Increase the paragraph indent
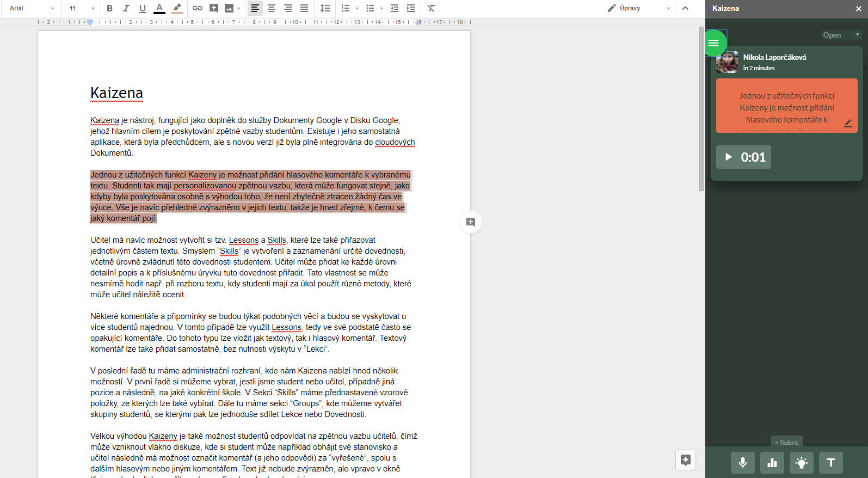Viewport: 868px width, 478px height. click(411, 8)
